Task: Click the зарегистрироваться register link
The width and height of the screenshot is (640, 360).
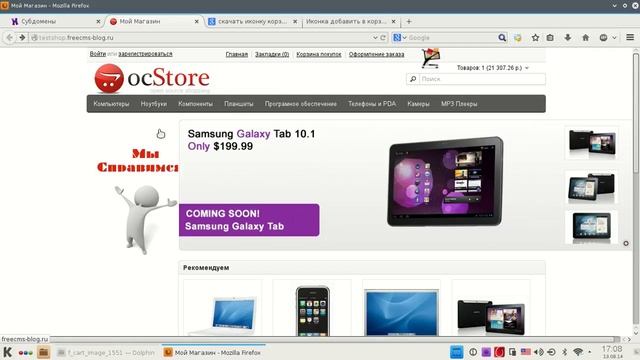Action: click(x=145, y=54)
